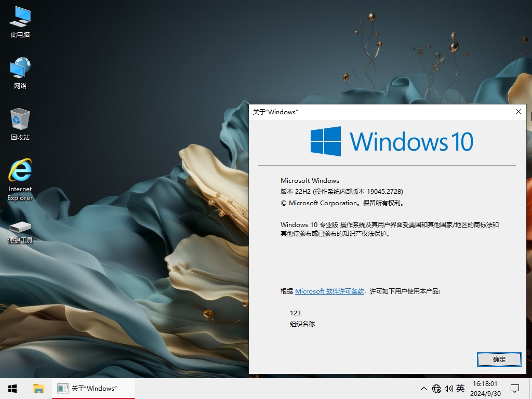Click the 确定 button

pos(499,360)
